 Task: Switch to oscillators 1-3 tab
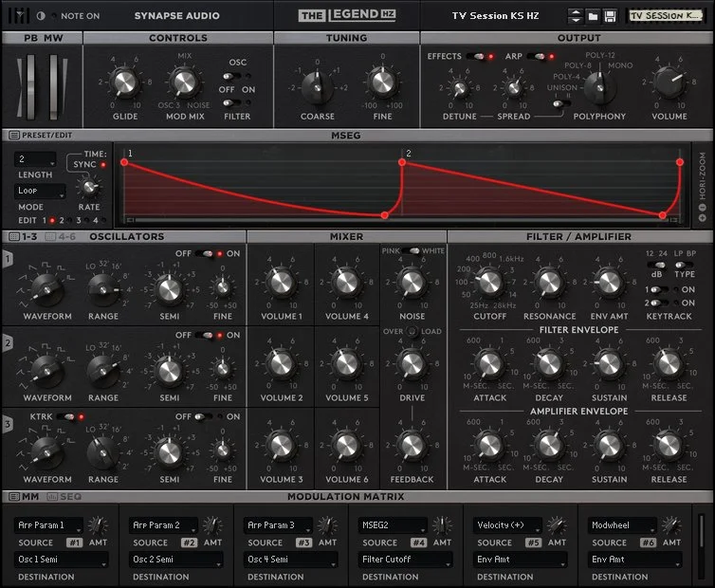tap(24, 236)
